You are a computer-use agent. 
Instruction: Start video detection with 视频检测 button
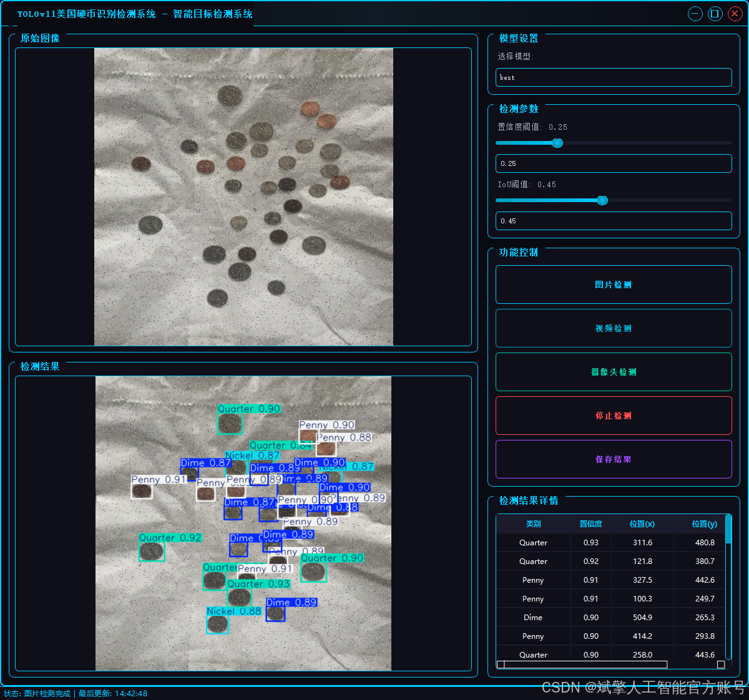coord(614,328)
